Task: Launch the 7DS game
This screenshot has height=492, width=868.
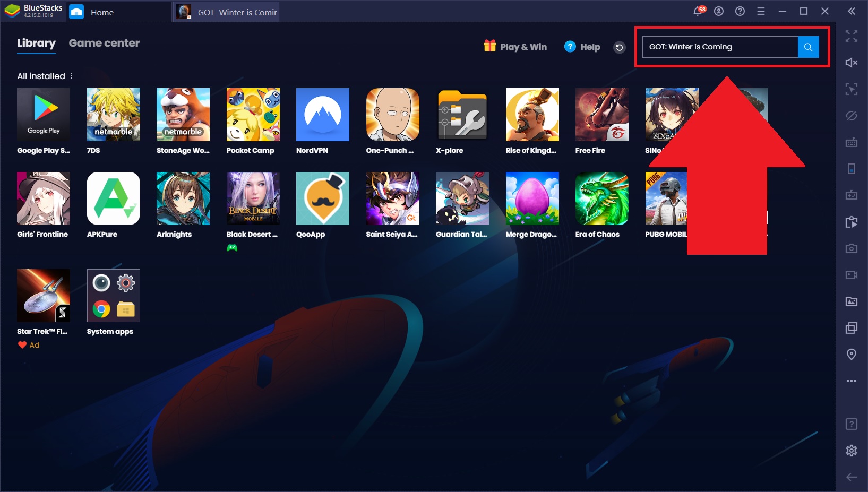Action: [114, 115]
